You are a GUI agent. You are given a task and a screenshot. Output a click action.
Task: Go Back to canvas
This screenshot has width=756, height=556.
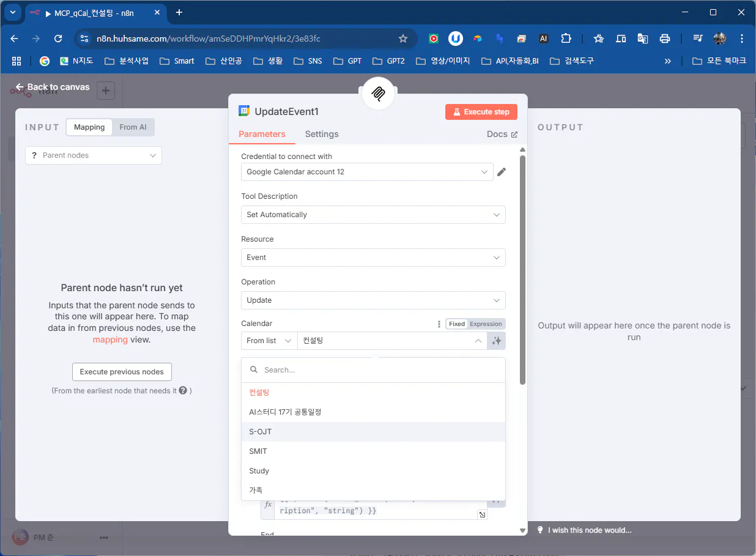pyautogui.click(x=53, y=87)
